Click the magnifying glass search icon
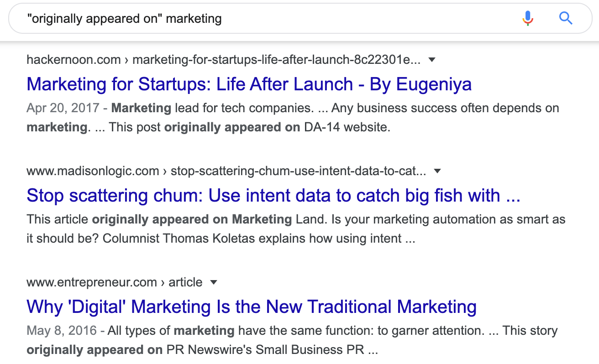 click(x=566, y=18)
